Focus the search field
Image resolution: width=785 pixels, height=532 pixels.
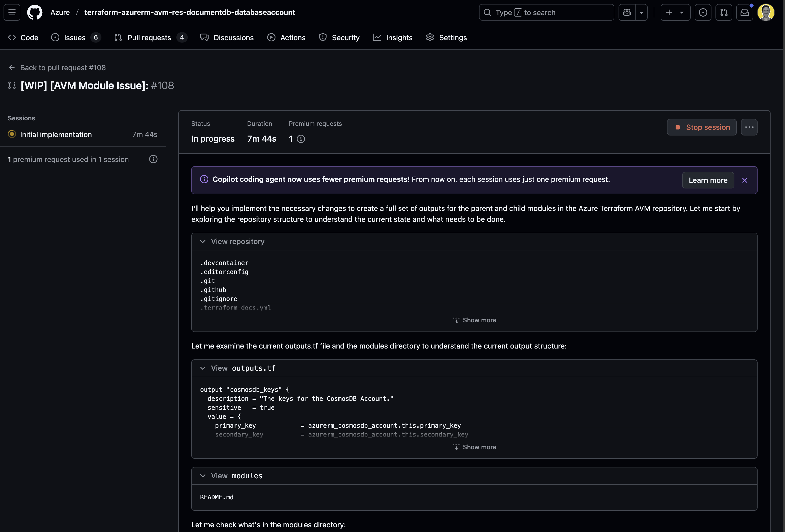(x=546, y=12)
